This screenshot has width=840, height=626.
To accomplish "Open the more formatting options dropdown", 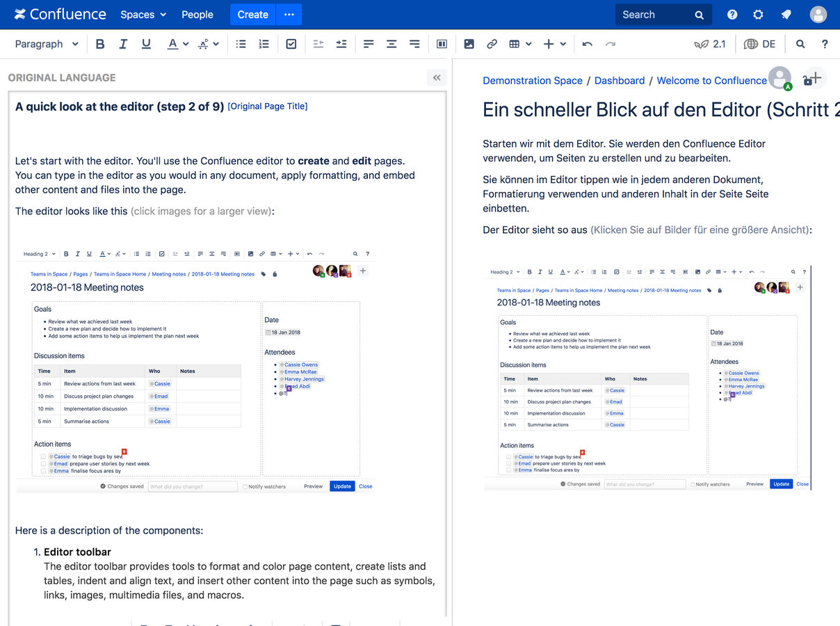I will (x=209, y=44).
